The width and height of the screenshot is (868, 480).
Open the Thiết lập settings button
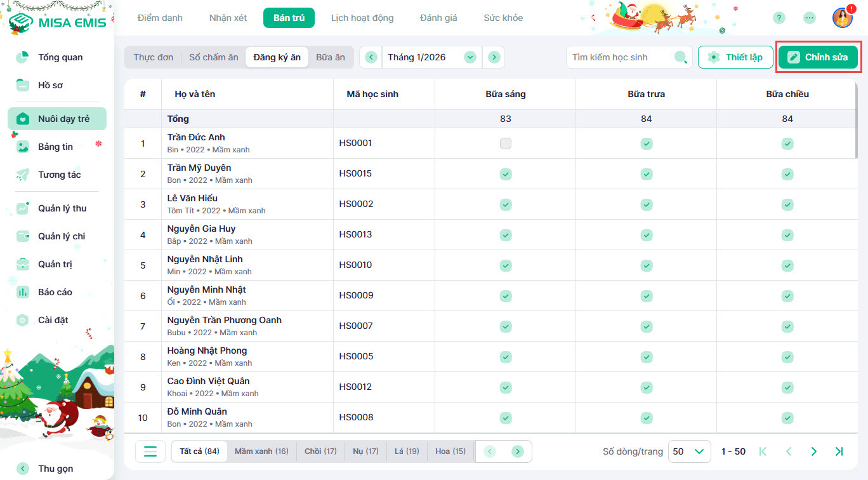[735, 57]
